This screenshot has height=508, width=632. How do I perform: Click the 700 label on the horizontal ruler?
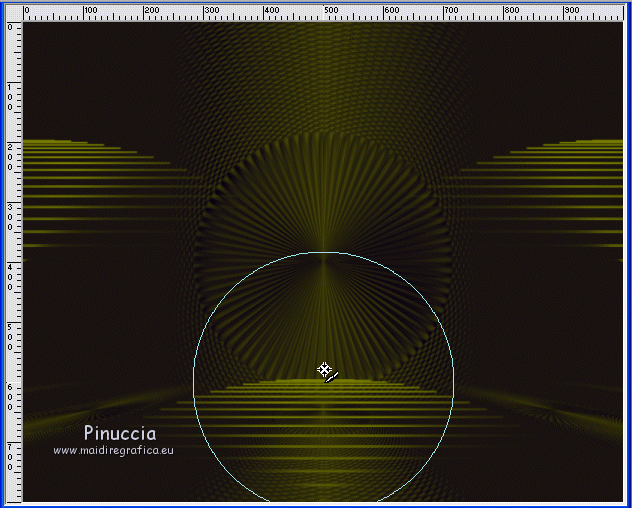coord(452,10)
